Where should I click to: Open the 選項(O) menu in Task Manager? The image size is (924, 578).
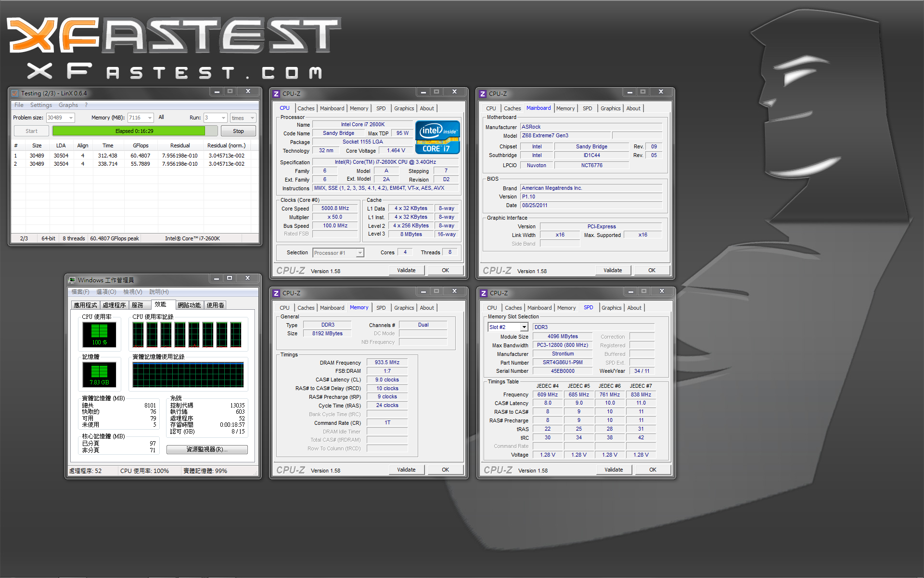[x=106, y=292]
